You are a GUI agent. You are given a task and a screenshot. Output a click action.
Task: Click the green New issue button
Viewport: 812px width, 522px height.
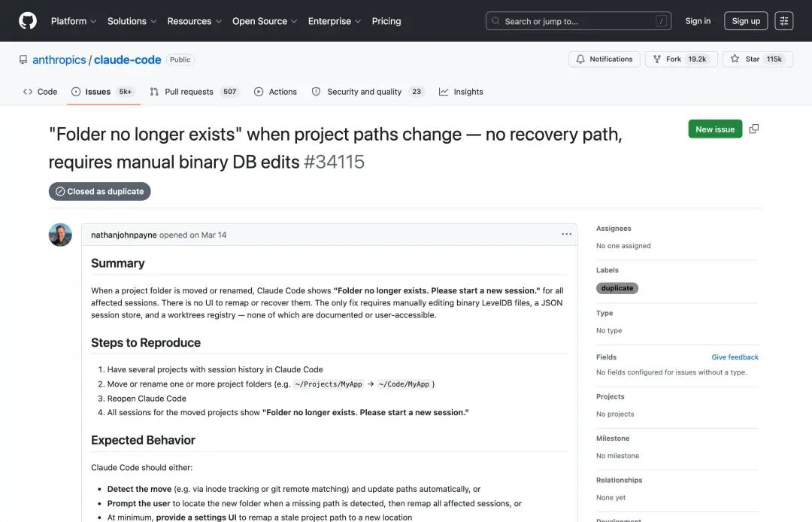pos(715,129)
